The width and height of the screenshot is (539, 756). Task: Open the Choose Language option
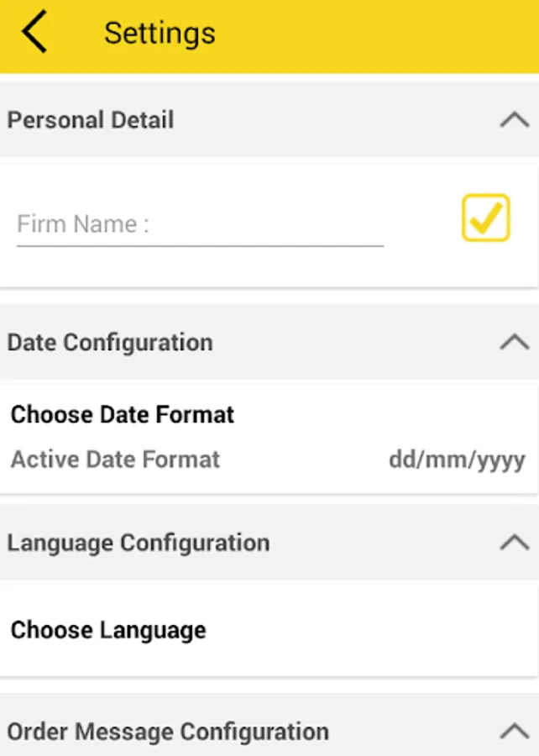108,630
